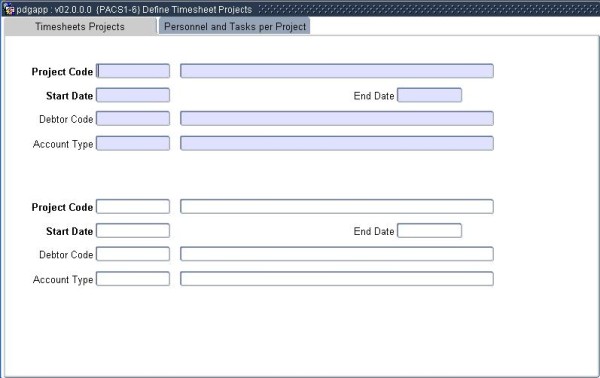Select the second record's project description field
Viewport: 600px width, 378px height.
[337, 207]
